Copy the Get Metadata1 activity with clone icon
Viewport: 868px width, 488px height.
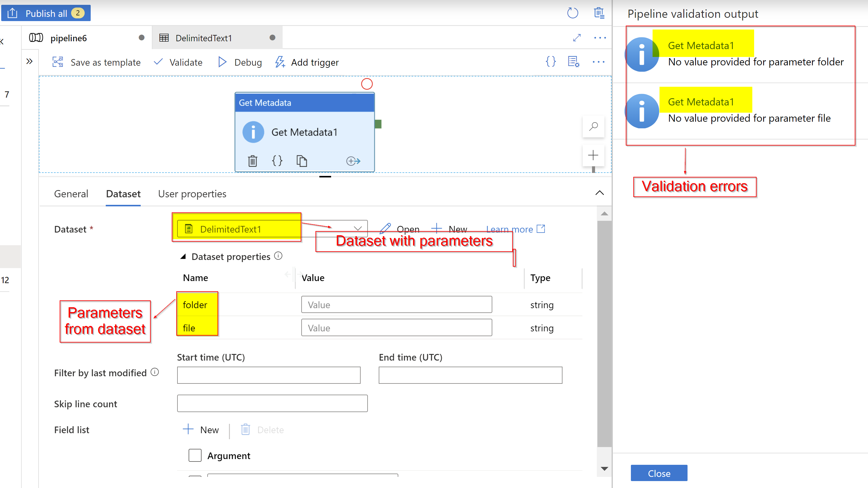(302, 161)
